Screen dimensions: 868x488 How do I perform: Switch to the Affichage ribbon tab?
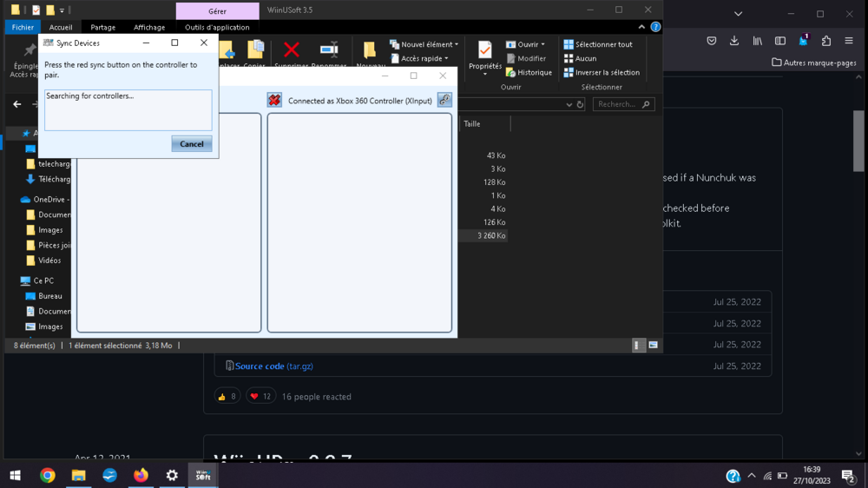click(149, 27)
